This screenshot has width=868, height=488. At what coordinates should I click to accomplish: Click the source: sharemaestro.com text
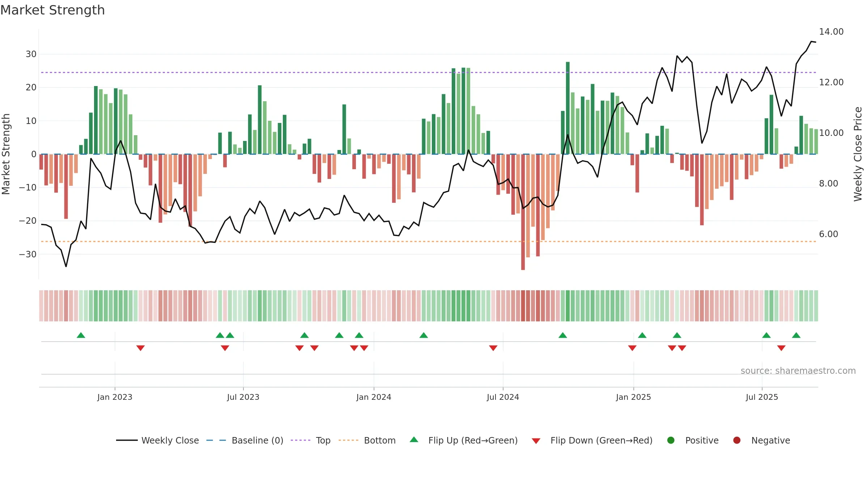pos(798,371)
